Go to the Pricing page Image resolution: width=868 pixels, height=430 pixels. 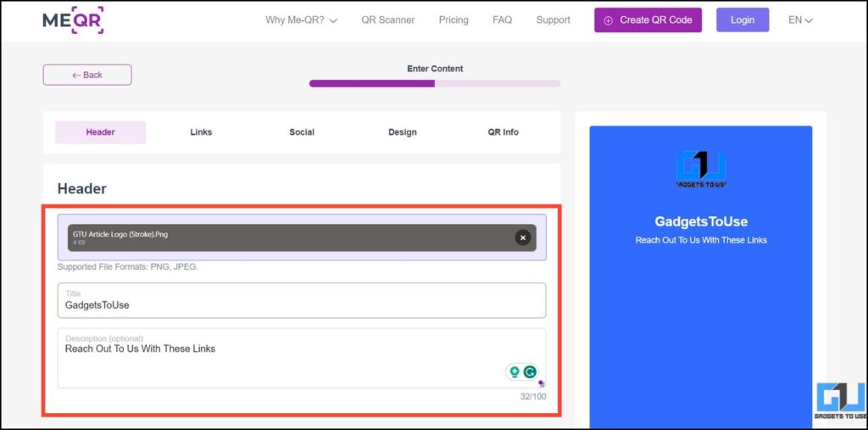coord(453,20)
